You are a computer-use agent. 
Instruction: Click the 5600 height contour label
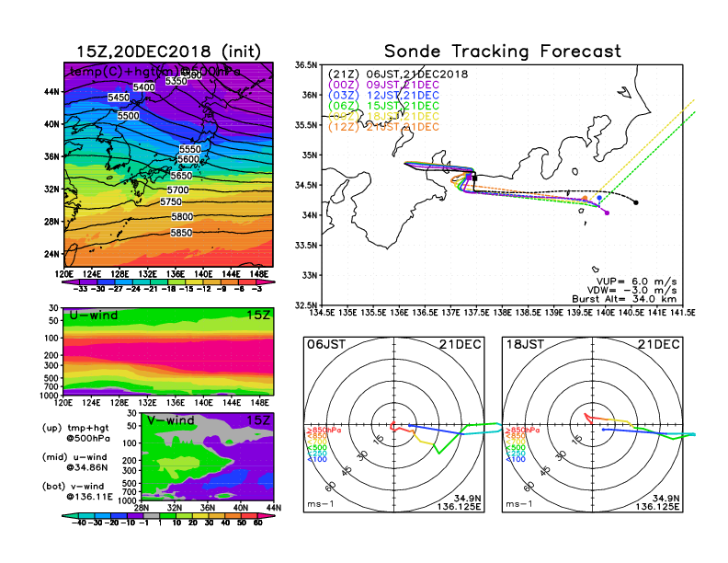coord(188,159)
